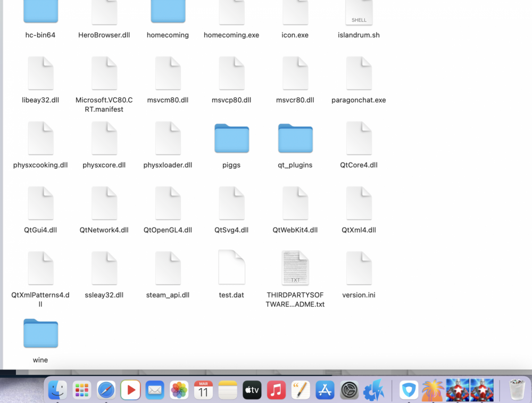Open version.ini
The height and width of the screenshot is (403, 532).
point(359,267)
